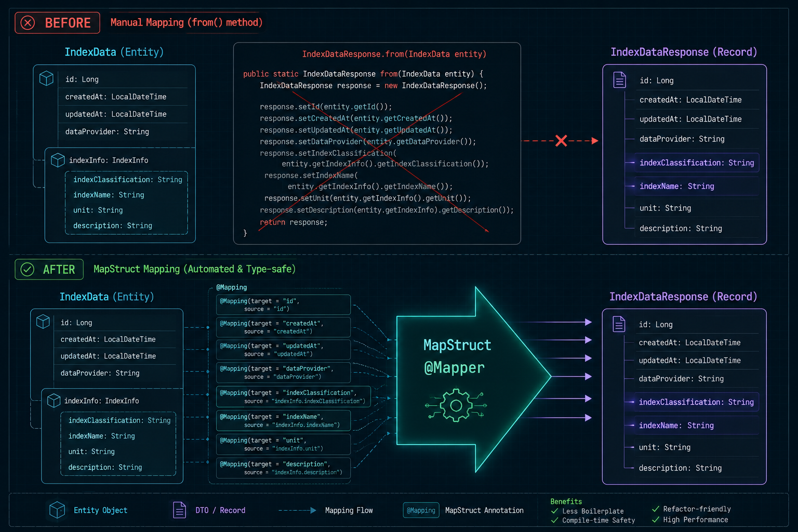Click "description: String" in BEFORE indexInfo box

[113, 225]
